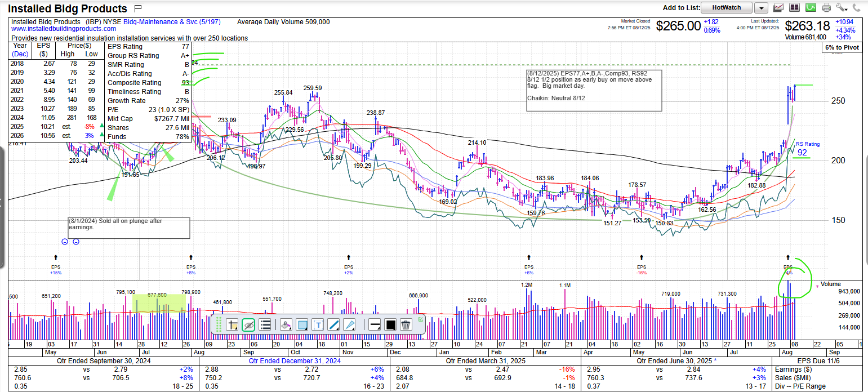868x392 pixels.
Task: Open the black color swatch picker
Action: 390,324
